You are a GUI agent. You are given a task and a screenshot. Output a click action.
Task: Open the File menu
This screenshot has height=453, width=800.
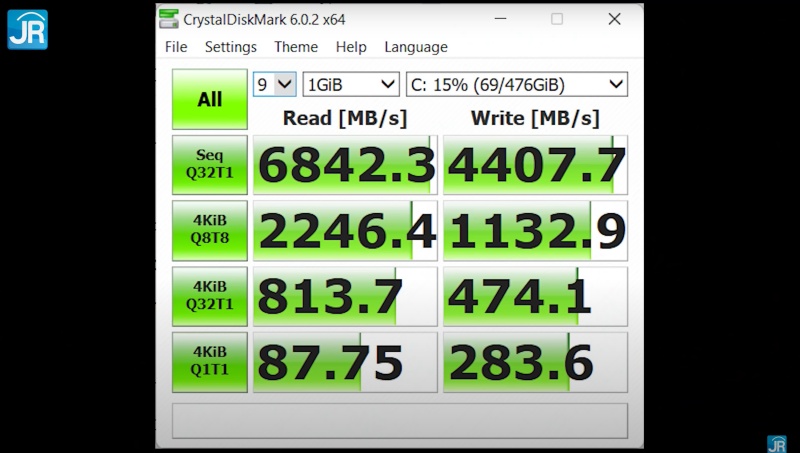[176, 47]
